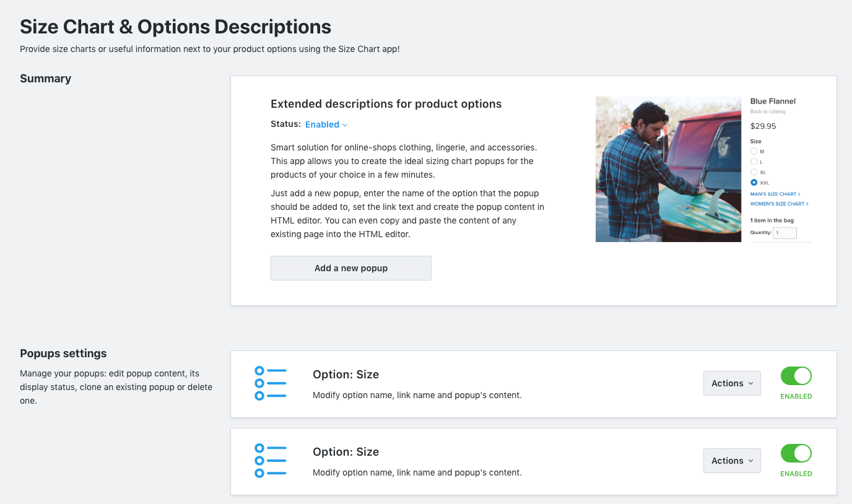Click the WOMEN'S SIZE CHART link
Screen dimensions: 852x504
[780, 204]
